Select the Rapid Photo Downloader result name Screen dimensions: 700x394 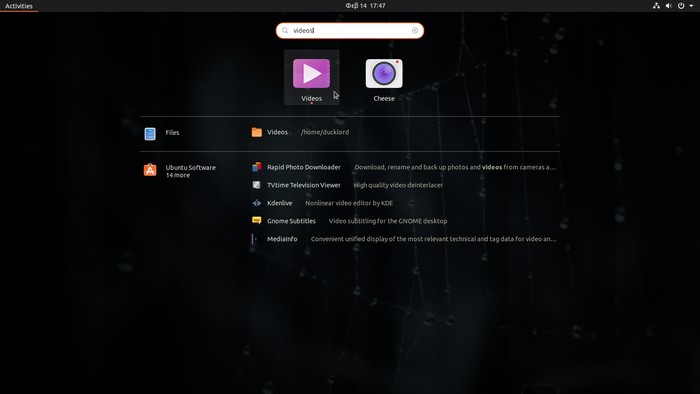click(x=304, y=167)
